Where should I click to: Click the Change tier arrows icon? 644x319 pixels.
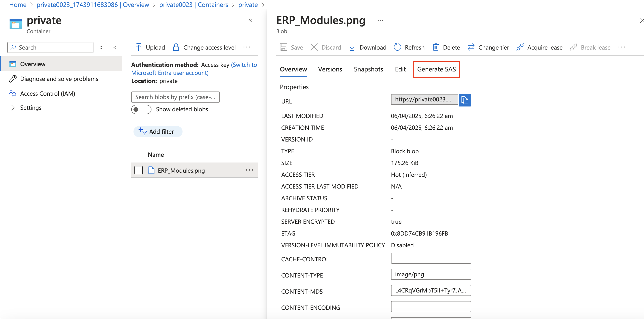[471, 47]
